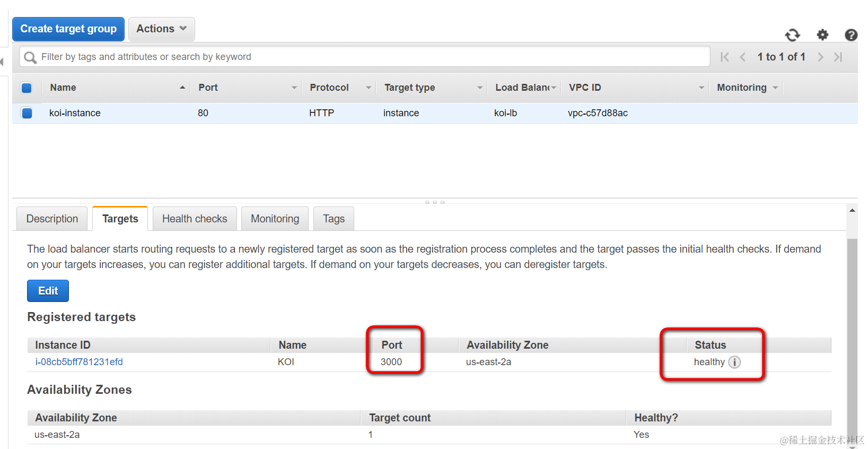Viewport: 868px width, 449px height.
Task: Click the port value 3000
Action: [x=391, y=362]
